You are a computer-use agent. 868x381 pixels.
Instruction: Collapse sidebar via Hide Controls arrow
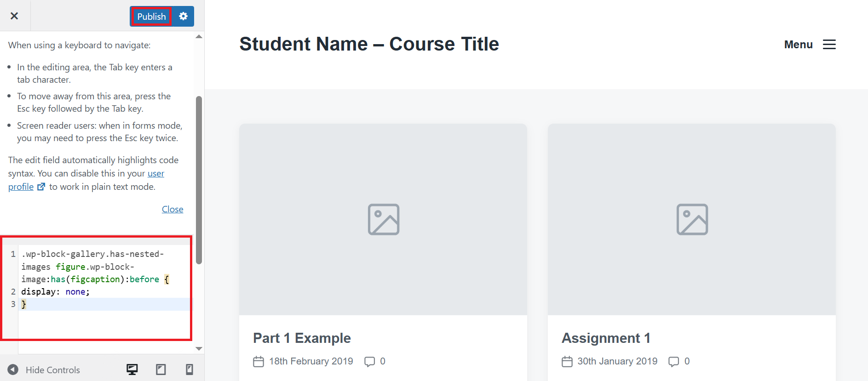click(x=13, y=370)
